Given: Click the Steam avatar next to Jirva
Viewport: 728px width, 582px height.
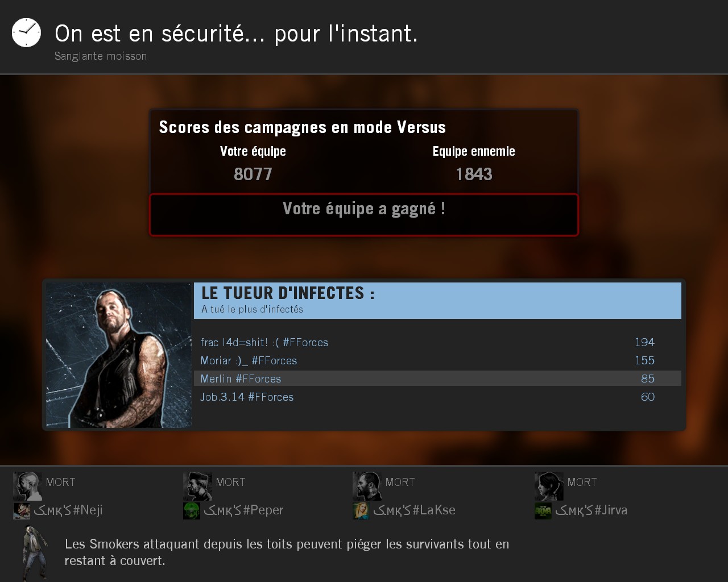Looking at the screenshot, I should coord(543,511).
